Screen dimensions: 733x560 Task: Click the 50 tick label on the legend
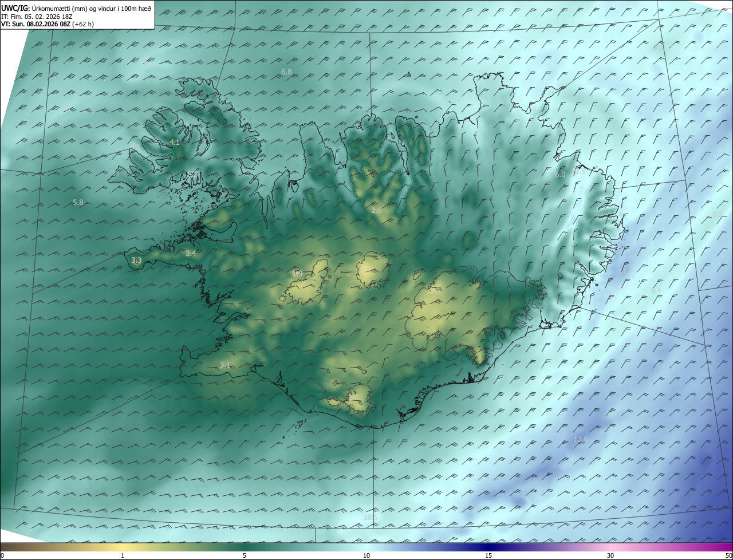pyautogui.click(x=728, y=555)
